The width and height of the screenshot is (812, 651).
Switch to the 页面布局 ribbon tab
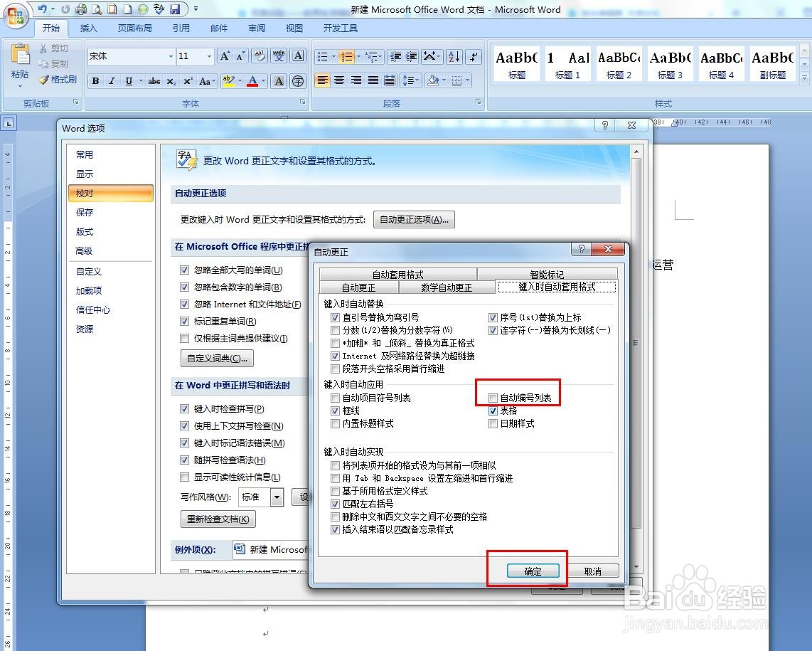134,28
